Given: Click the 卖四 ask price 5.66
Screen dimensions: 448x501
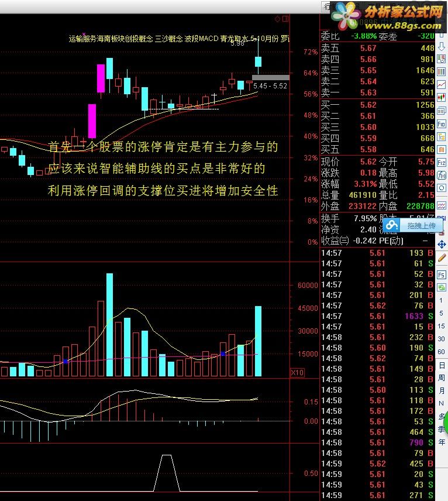Looking at the screenshot, I should (368, 59).
